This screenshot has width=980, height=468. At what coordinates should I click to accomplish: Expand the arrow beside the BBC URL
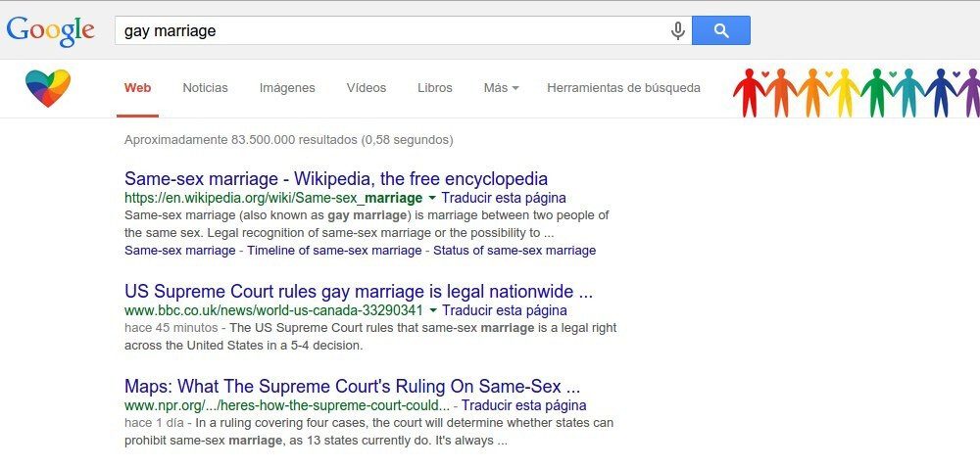(432, 310)
